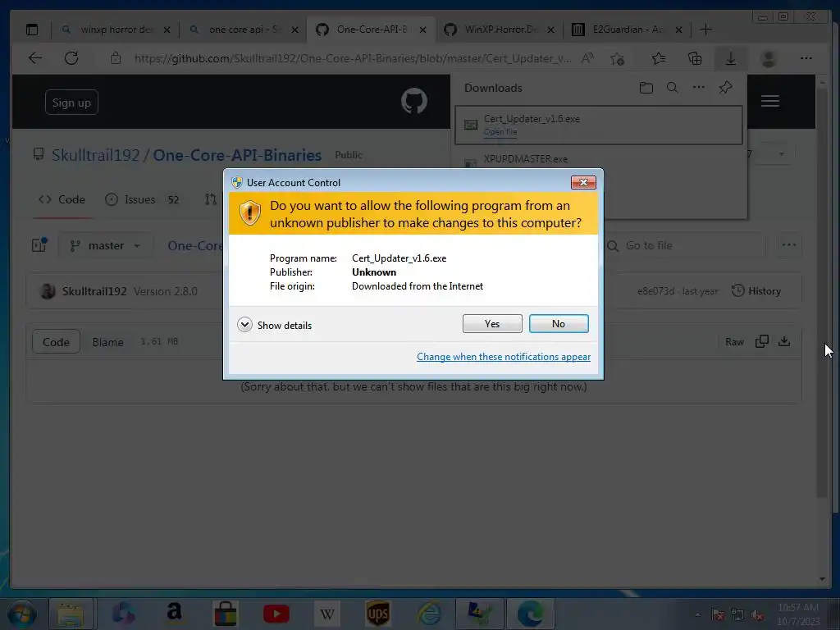Expand Show details chevron in UAC dialog

(x=244, y=325)
